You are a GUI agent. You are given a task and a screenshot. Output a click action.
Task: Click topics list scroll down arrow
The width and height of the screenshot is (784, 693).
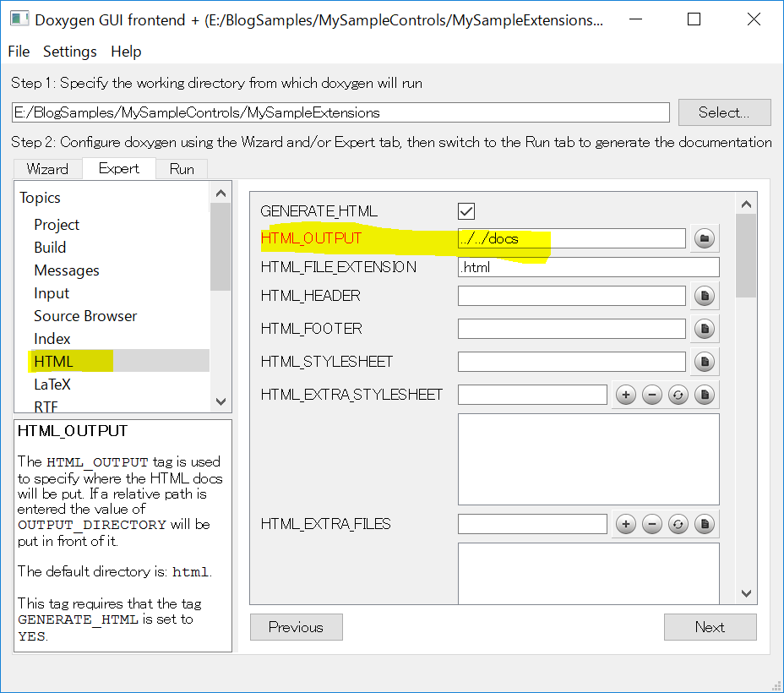[220, 401]
